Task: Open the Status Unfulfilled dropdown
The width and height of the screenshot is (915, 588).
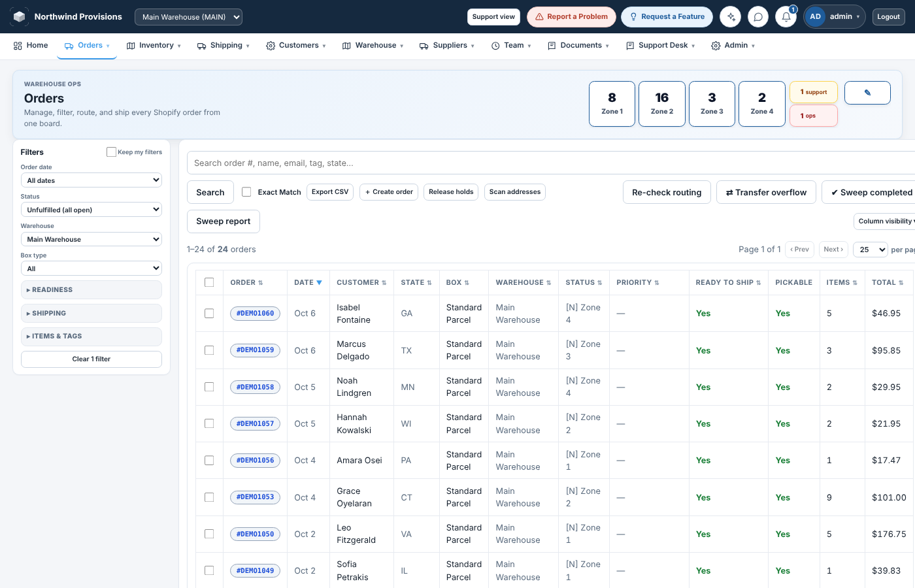Action: click(91, 210)
